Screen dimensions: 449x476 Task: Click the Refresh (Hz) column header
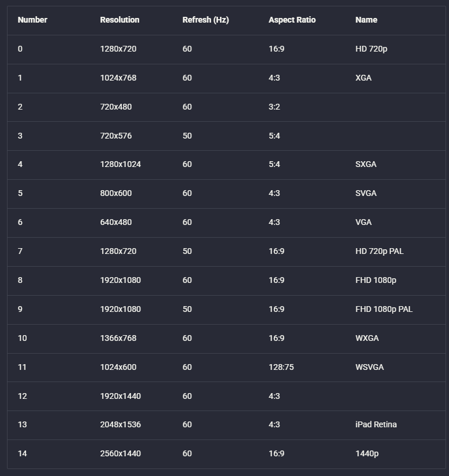[206, 20]
